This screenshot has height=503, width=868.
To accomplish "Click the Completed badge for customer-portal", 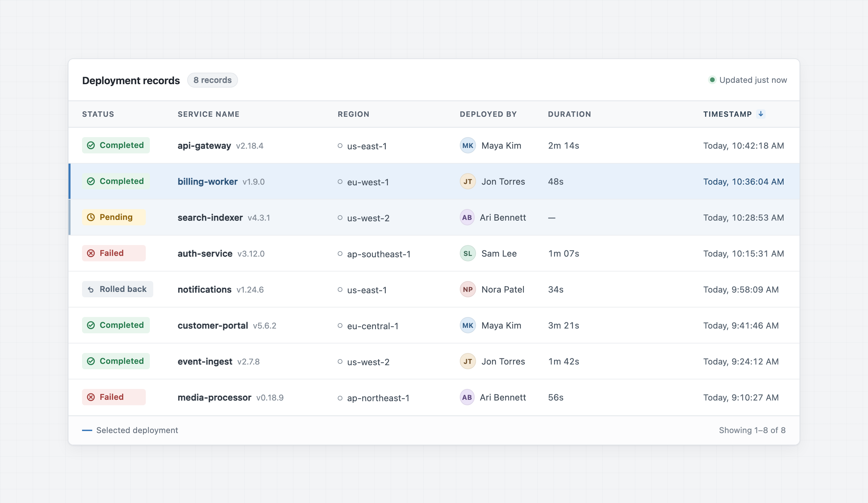I will pos(116,325).
